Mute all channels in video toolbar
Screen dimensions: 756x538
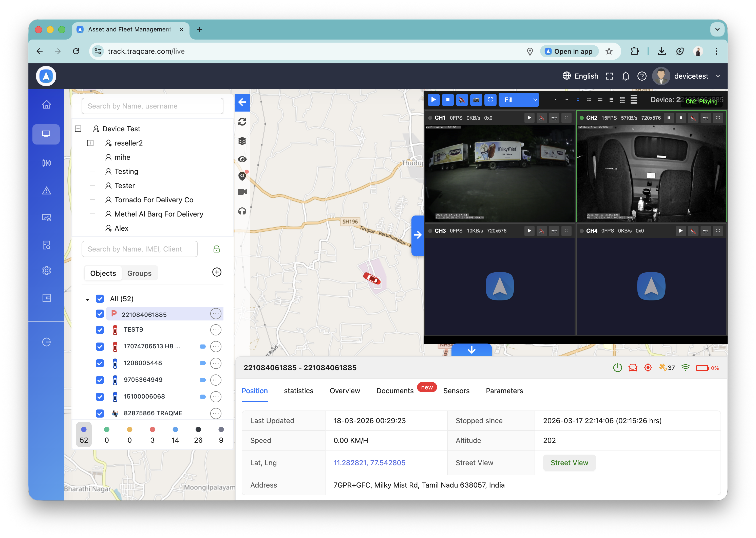[462, 100]
